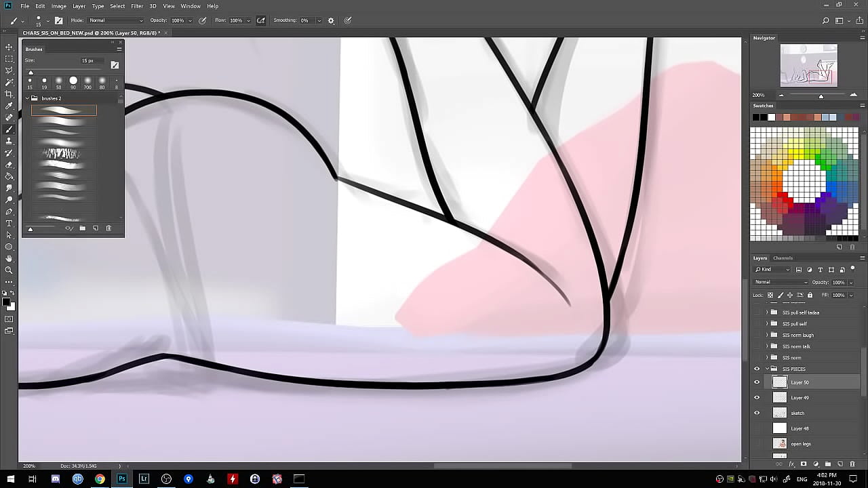The image size is (868, 488).
Task: Select the Horizontal Type tool
Action: pyautogui.click(x=9, y=223)
